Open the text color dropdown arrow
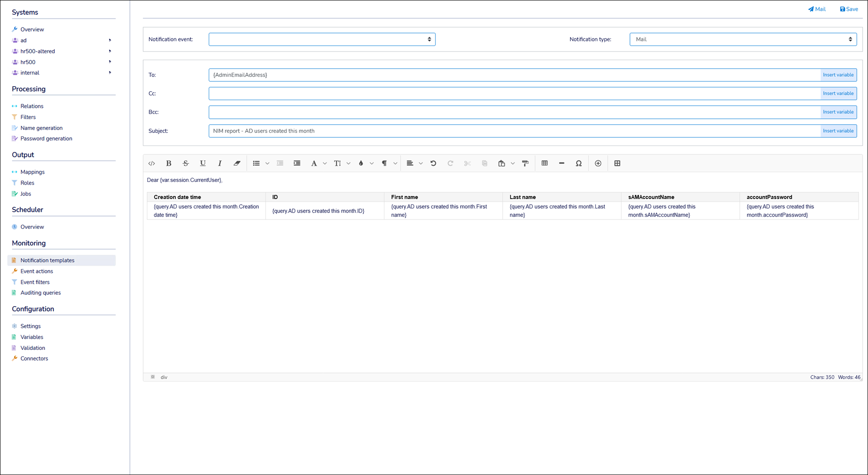Screen dimensions: 868x475 point(372,163)
